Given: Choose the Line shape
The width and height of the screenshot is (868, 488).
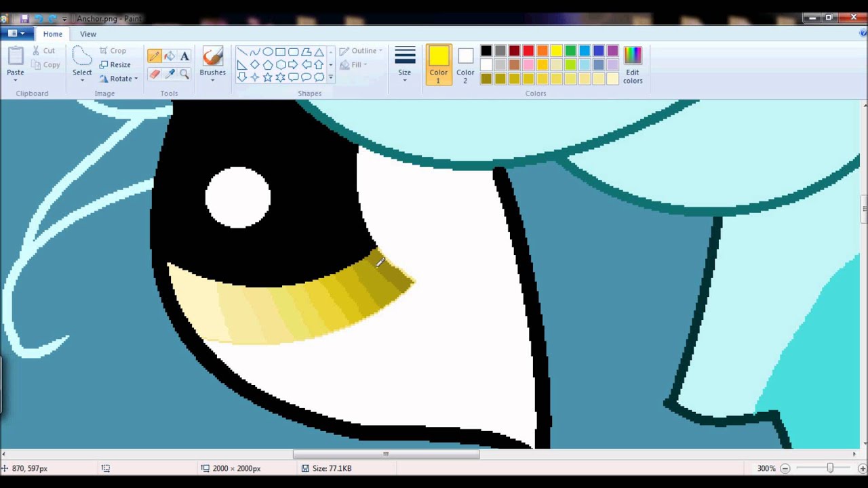Looking at the screenshot, I should click(242, 52).
